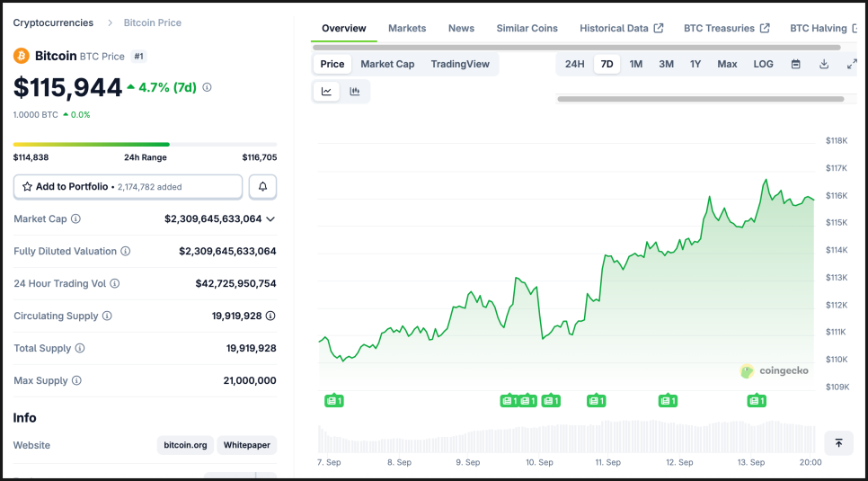Image resolution: width=868 pixels, height=481 pixels.
Task: Click the time range horizontal scrollbar
Action: pos(700,99)
